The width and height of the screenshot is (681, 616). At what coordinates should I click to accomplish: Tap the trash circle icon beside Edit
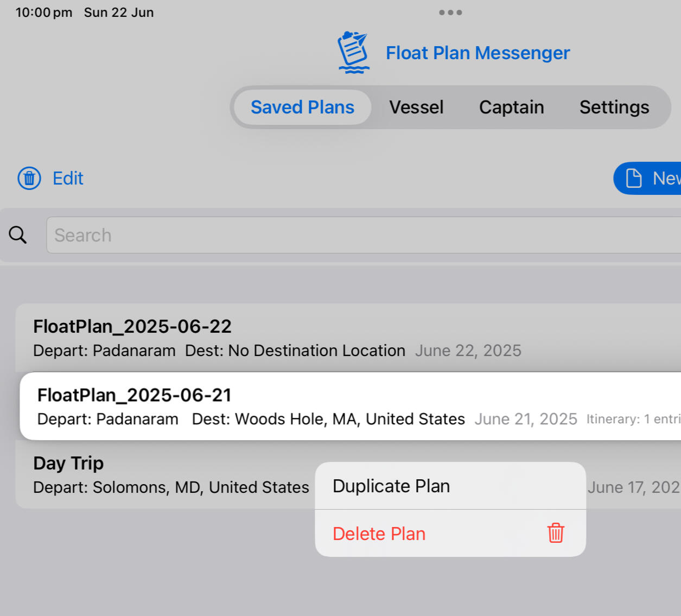pyautogui.click(x=29, y=178)
